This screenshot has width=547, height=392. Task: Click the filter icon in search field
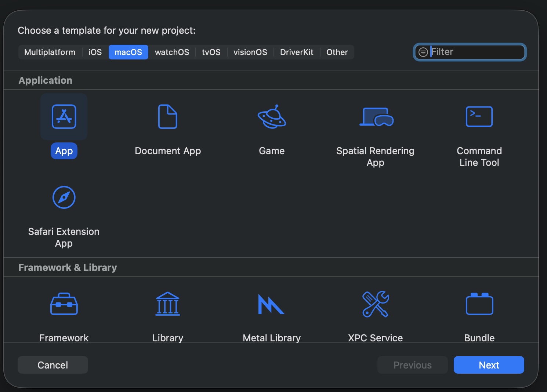pos(423,52)
